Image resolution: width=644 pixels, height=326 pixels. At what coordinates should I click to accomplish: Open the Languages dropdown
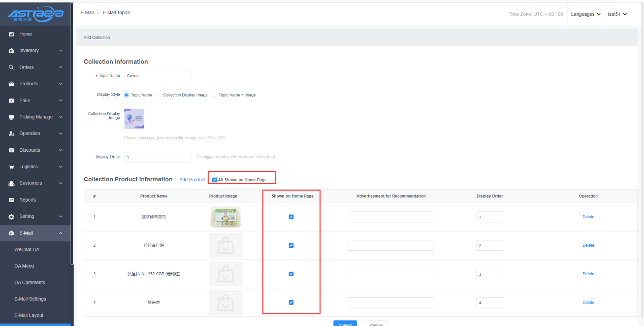[x=586, y=14]
